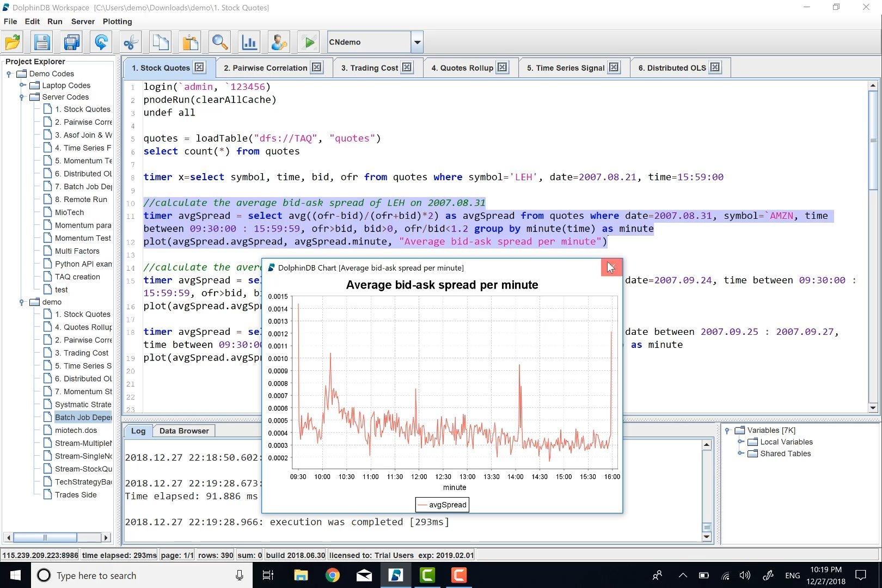Expand the Laptop Codes folder
The image size is (882, 588).
click(x=22, y=85)
